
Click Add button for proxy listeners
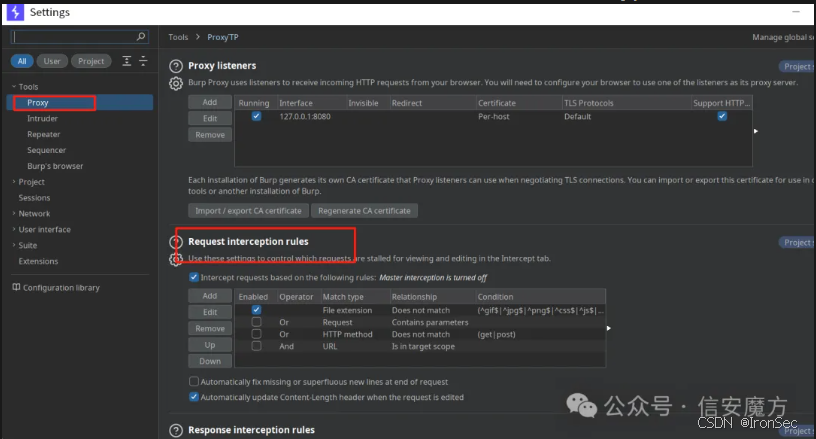click(210, 102)
